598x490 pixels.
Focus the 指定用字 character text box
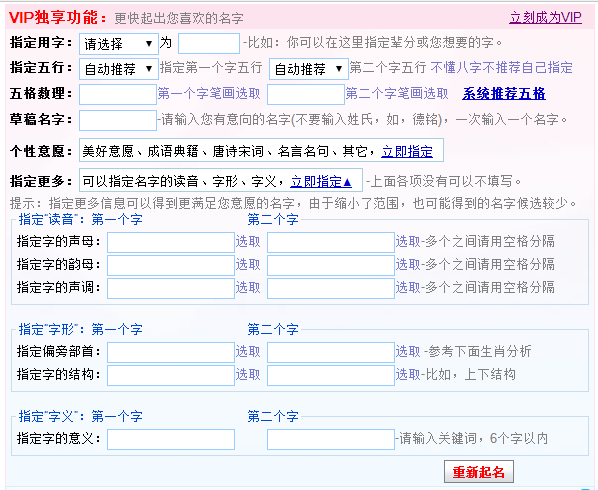tap(209, 43)
